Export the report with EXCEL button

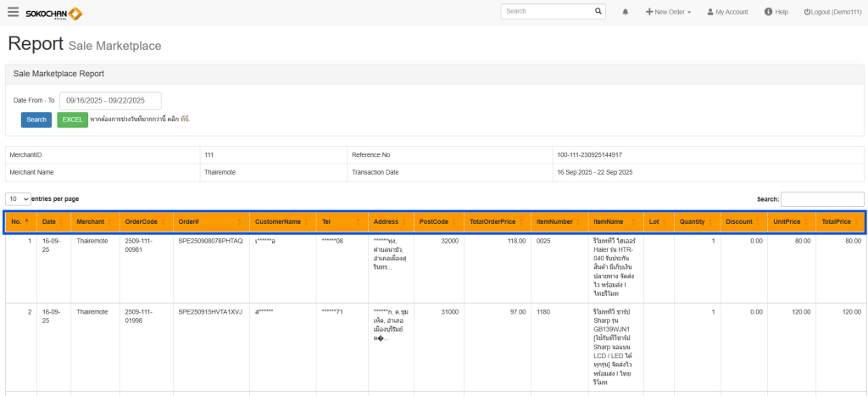72,120
